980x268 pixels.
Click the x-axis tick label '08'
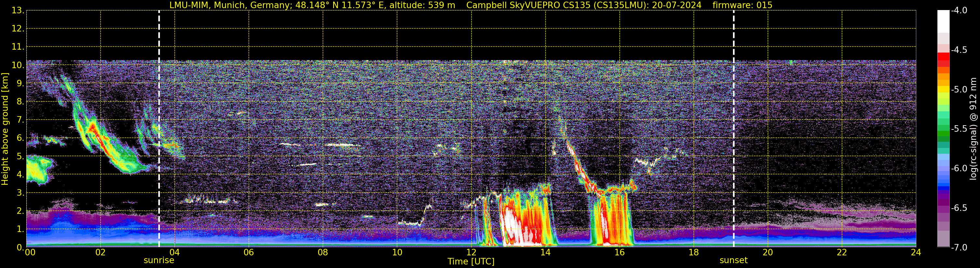pos(323,252)
